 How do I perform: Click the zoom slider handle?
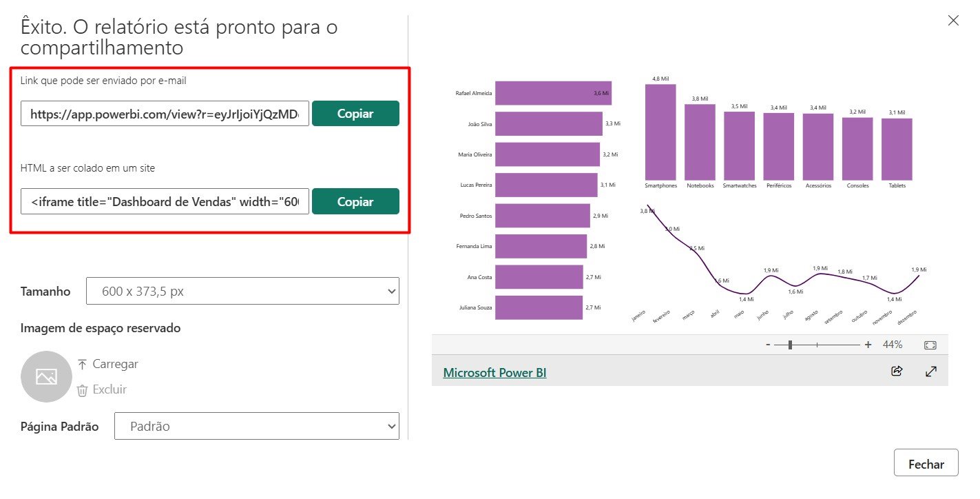pyautogui.click(x=790, y=345)
